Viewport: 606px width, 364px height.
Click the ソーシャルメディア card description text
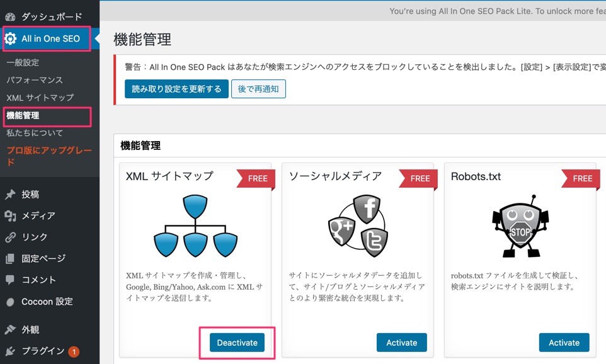click(x=357, y=287)
